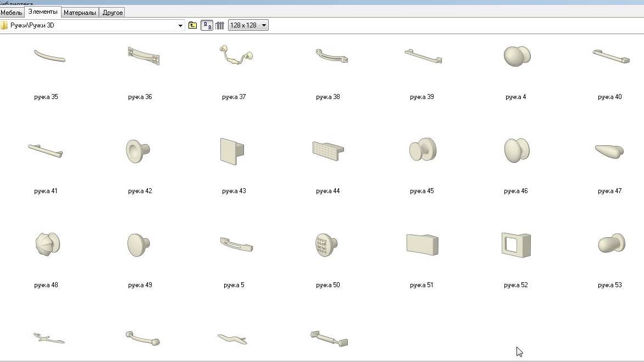The height and width of the screenshot is (362, 644).
Task: Click the ручка 4 label text
Action: point(516,97)
